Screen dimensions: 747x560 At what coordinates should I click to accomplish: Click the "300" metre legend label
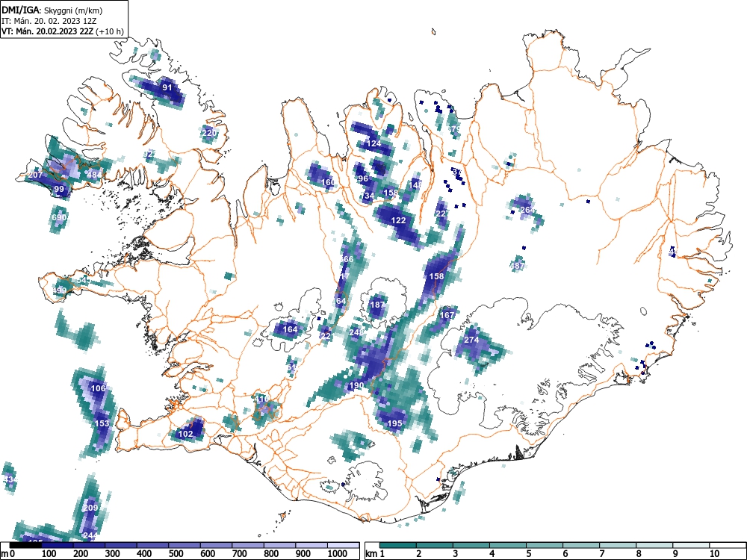click(x=113, y=554)
